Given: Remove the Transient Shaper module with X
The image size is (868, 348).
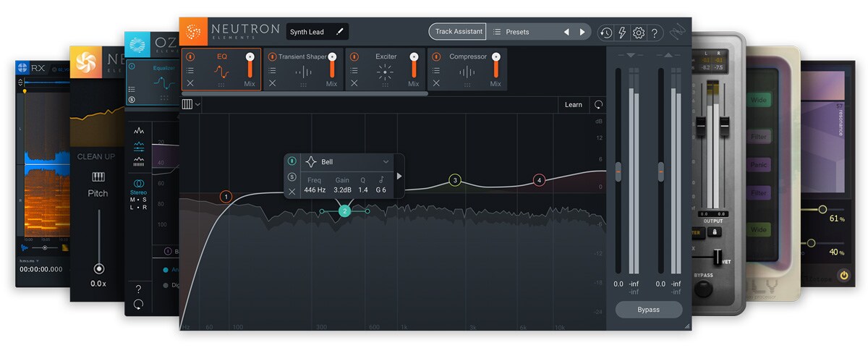Looking at the screenshot, I should point(272,83).
